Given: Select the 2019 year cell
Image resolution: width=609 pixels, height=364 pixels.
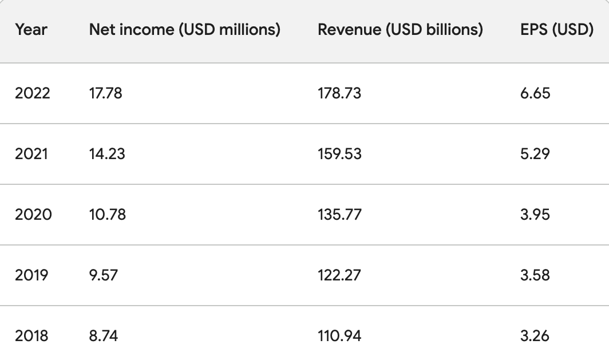Looking at the screenshot, I should (32, 275).
